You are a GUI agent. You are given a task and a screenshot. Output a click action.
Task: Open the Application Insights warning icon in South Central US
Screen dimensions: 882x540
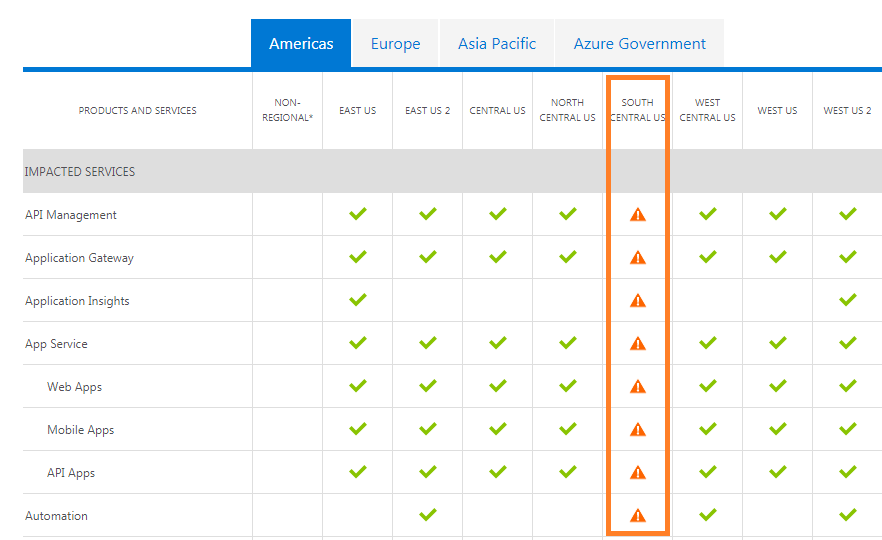click(638, 300)
